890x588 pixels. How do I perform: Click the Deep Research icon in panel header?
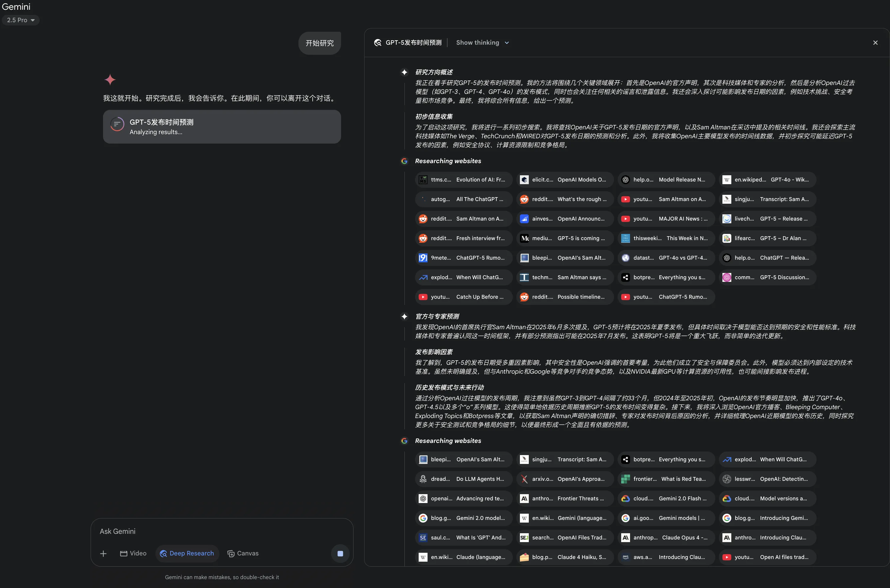pos(378,43)
